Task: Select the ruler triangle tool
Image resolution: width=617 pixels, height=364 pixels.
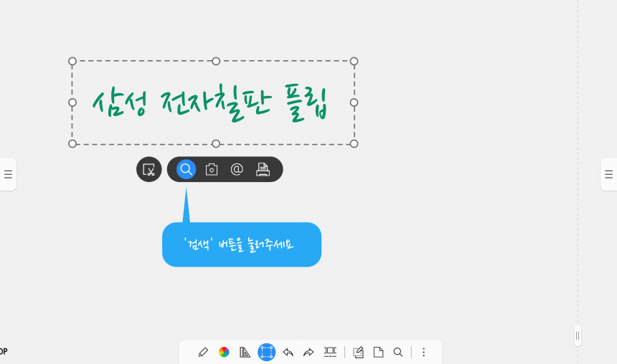Action: [x=245, y=353]
